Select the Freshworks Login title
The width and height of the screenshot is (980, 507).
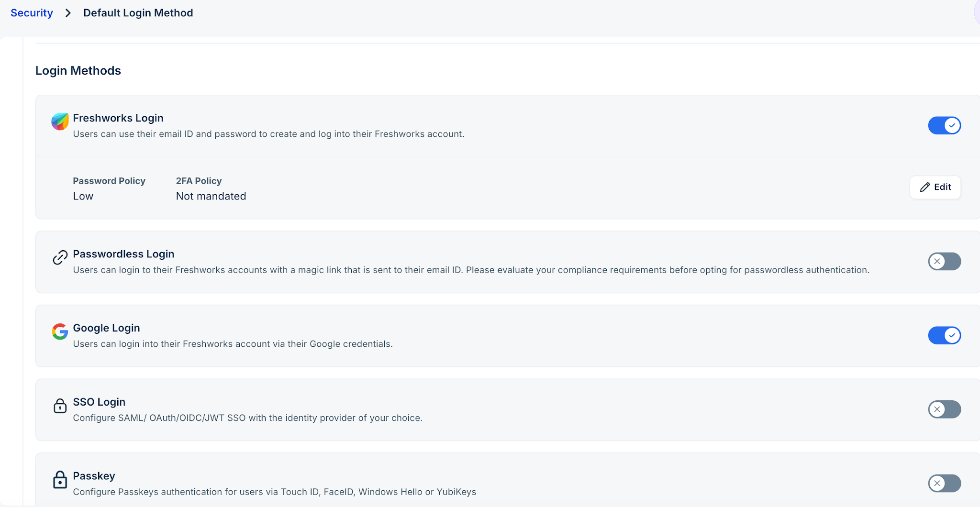tap(118, 118)
